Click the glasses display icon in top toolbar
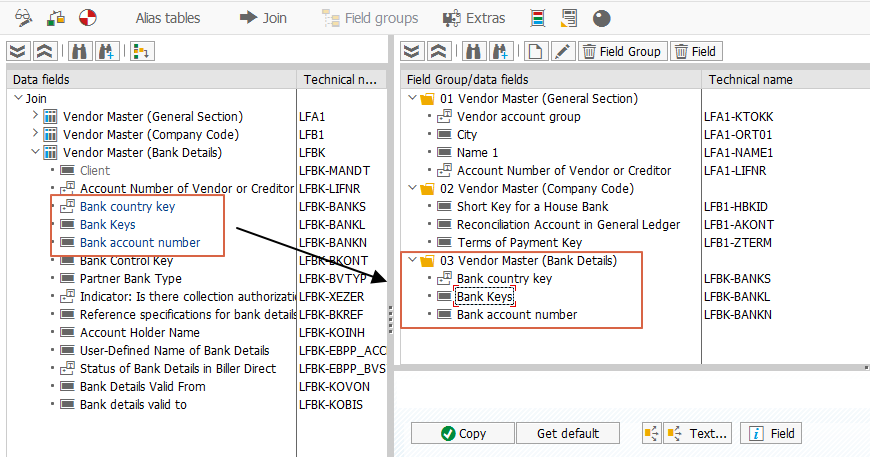The image size is (870, 457). 23,18
